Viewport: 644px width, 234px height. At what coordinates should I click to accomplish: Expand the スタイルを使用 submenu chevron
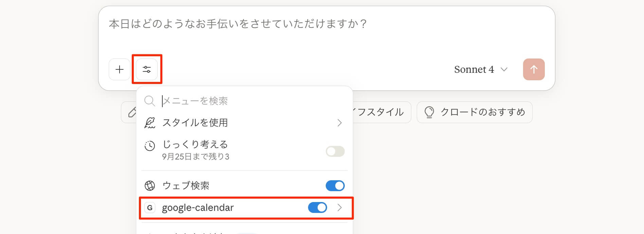click(x=339, y=123)
